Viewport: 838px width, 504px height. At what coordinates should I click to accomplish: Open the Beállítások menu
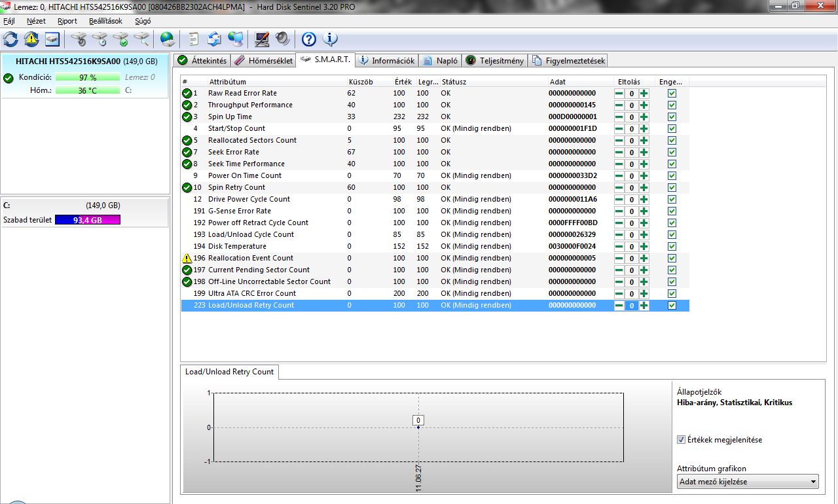click(x=105, y=21)
